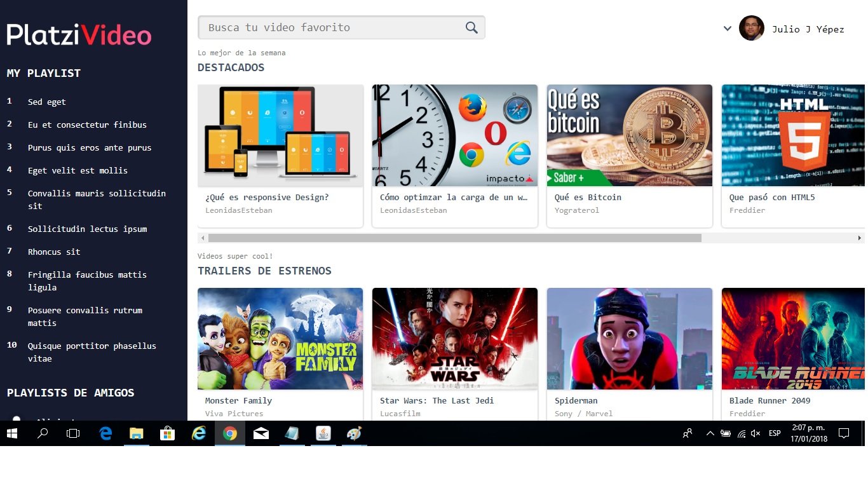Screen dimensions: 868x488
Task: Open the Action Center notifications icon
Action: coord(844,433)
